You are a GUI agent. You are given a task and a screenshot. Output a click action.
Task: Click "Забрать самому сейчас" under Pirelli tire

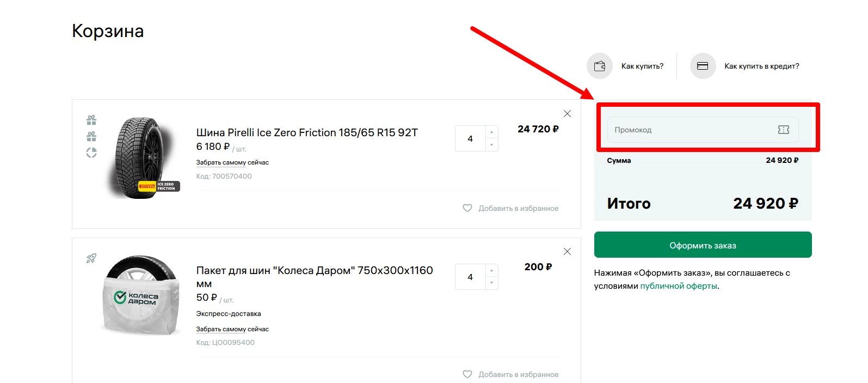pos(232,162)
